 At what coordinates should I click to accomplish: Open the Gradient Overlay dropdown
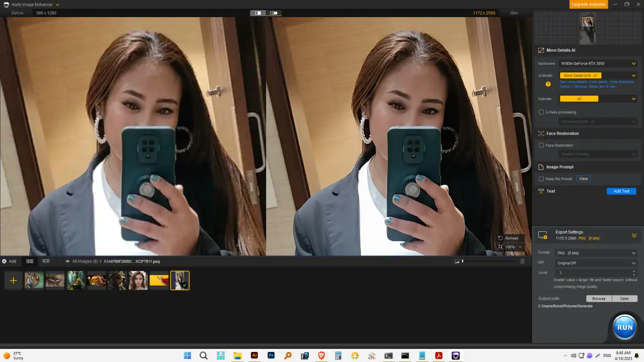pyautogui.click(x=598, y=154)
